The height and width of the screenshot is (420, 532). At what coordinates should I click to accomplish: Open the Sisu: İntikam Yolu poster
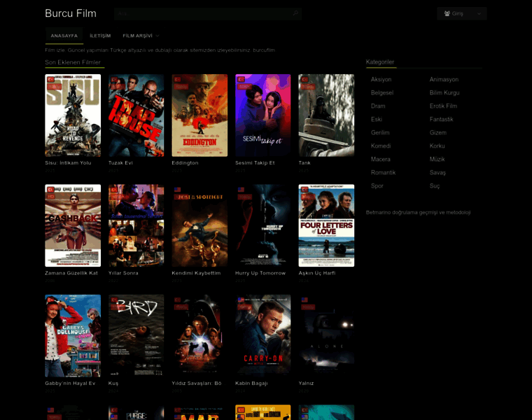click(73, 115)
